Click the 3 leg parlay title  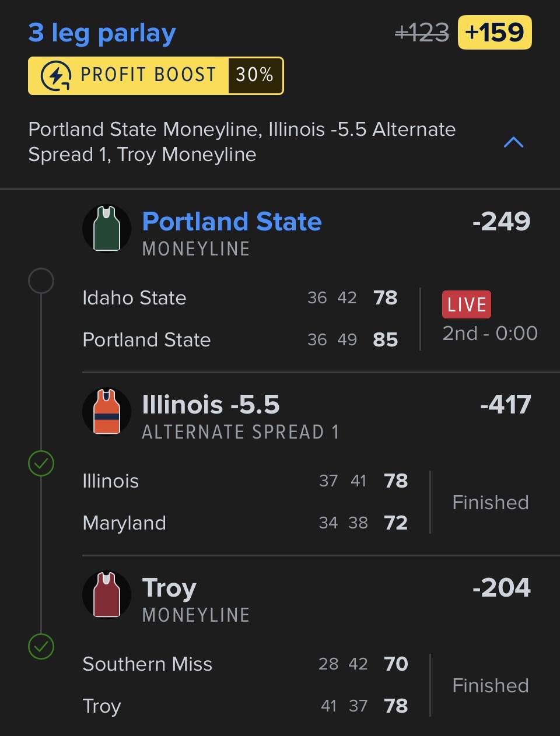[x=102, y=33]
